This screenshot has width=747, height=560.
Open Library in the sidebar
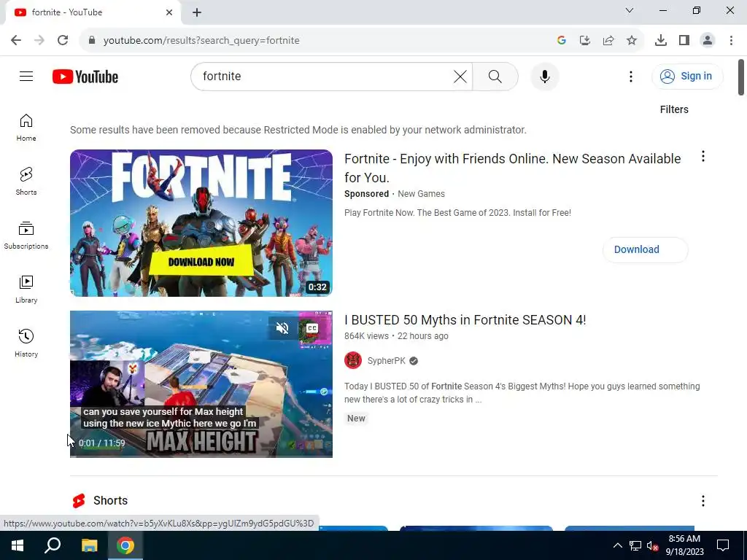(26, 289)
